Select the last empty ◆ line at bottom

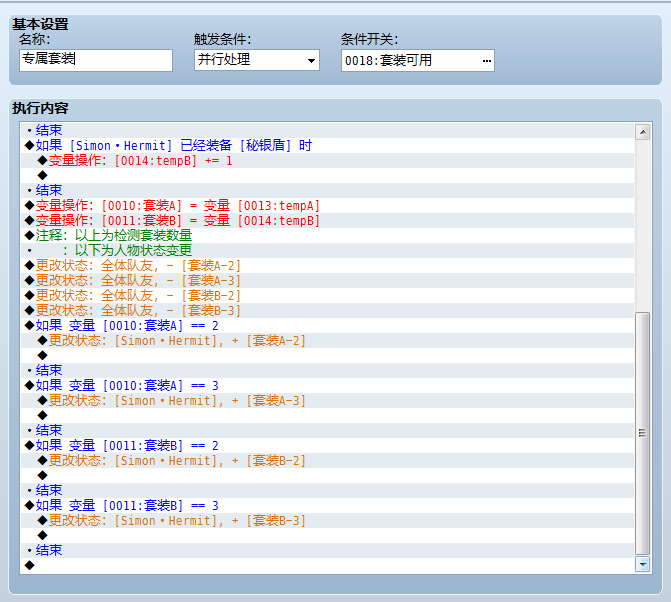click(x=327, y=565)
